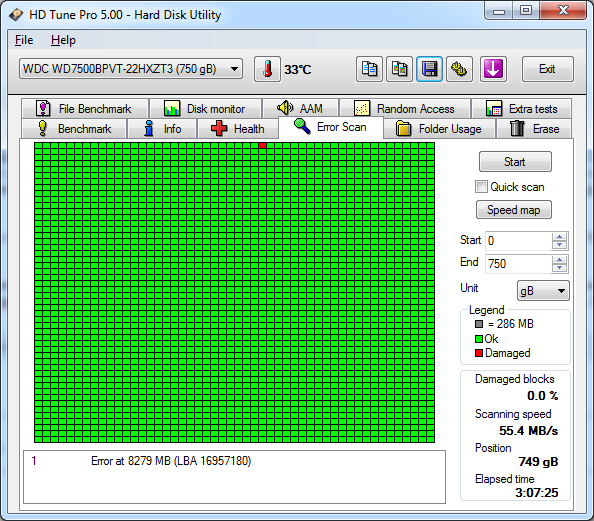594x521 pixels.
Task: Open the File menu
Action: click(x=24, y=40)
